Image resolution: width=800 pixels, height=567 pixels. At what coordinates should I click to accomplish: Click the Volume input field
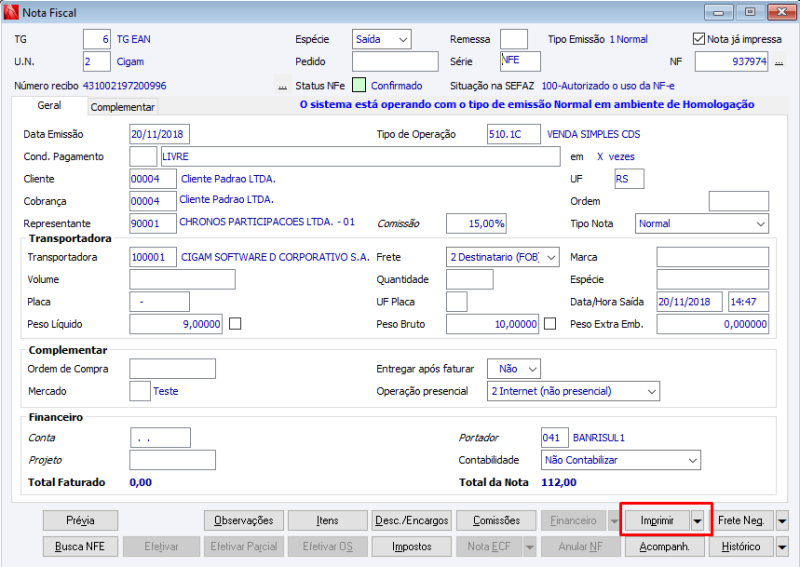coord(182,280)
